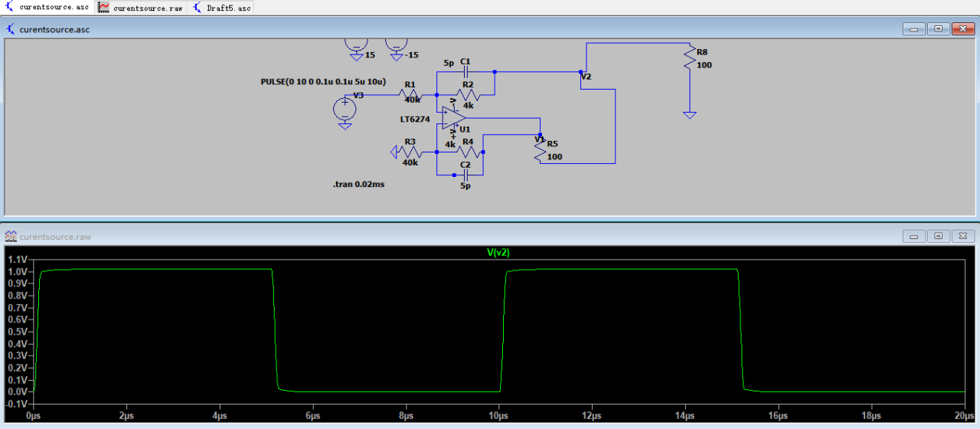The width and height of the screenshot is (980, 429).
Task: Close the curentsource.raw waveform window
Action: tap(963, 237)
